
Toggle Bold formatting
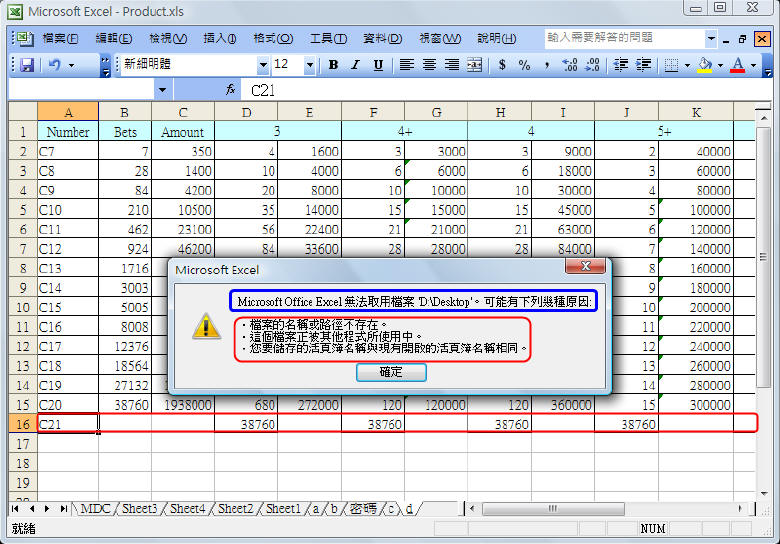(333, 65)
